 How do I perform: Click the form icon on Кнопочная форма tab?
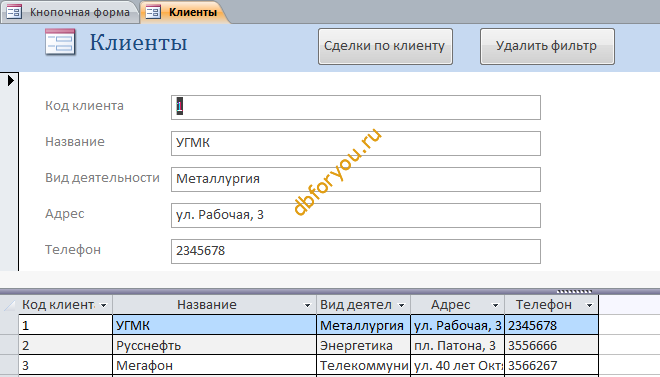tap(14, 12)
